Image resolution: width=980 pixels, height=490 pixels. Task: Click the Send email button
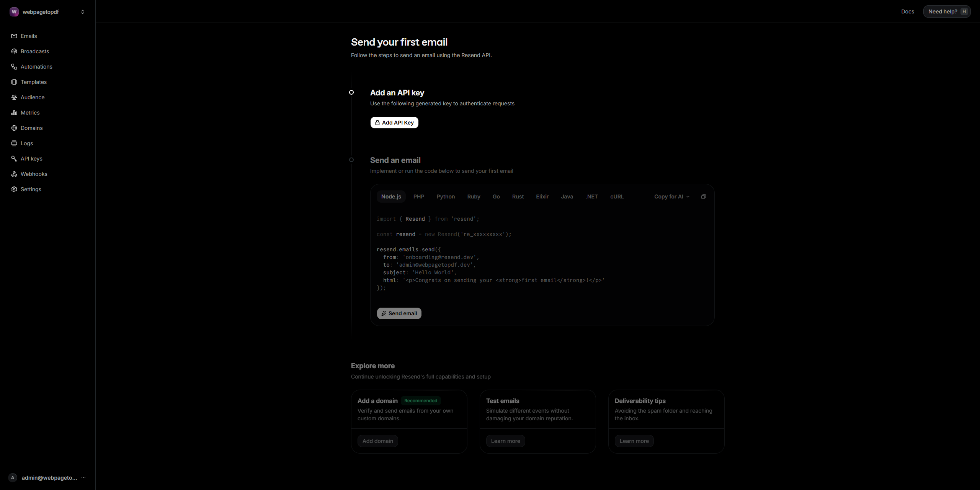tap(399, 313)
